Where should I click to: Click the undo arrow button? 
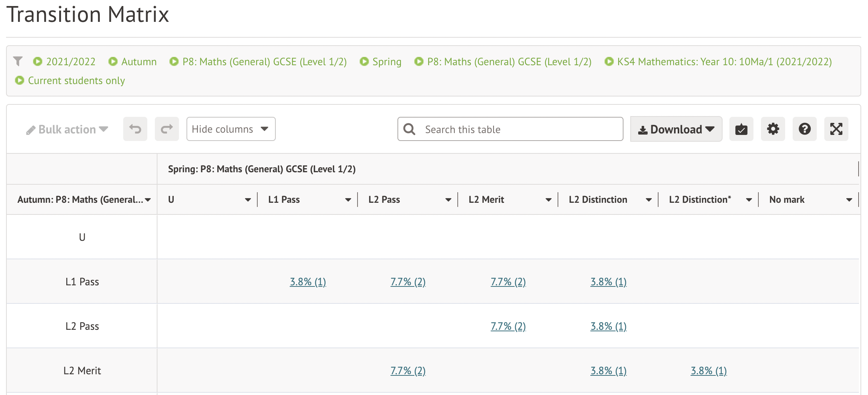pos(135,129)
